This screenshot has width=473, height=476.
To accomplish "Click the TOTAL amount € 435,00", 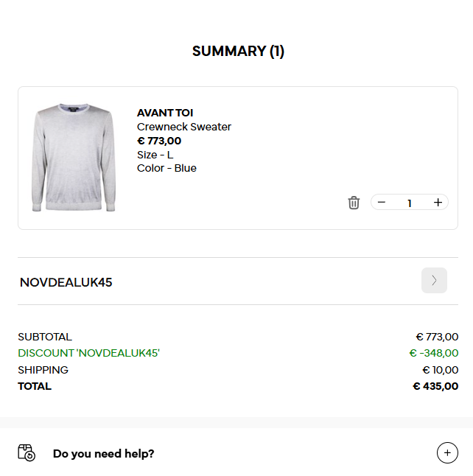I will (435, 386).
